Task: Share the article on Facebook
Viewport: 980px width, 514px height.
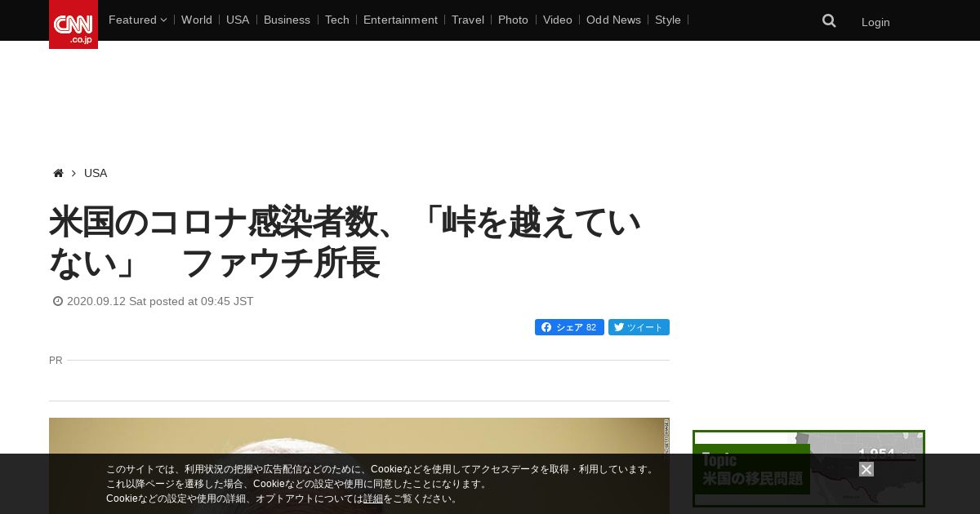Action: 569,327
